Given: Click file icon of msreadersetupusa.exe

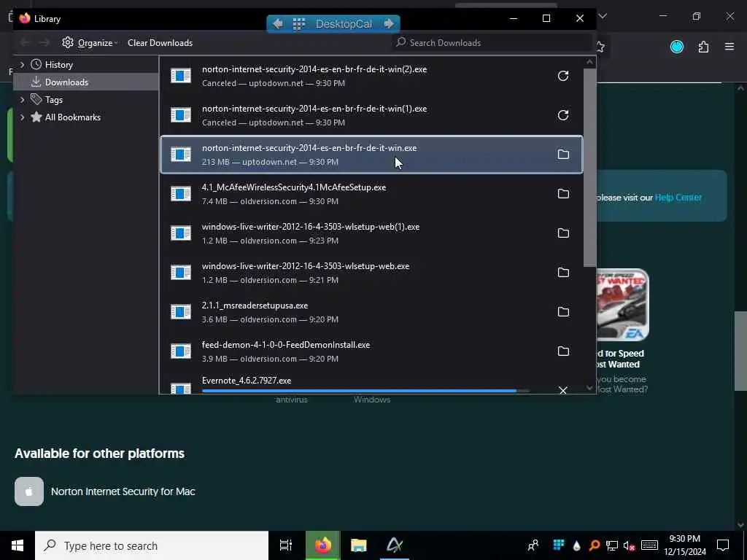Looking at the screenshot, I should (x=181, y=312).
